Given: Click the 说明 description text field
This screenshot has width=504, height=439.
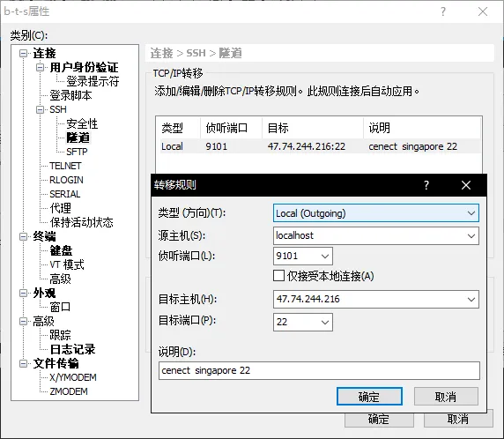Looking at the screenshot, I should tap(319, 370).
